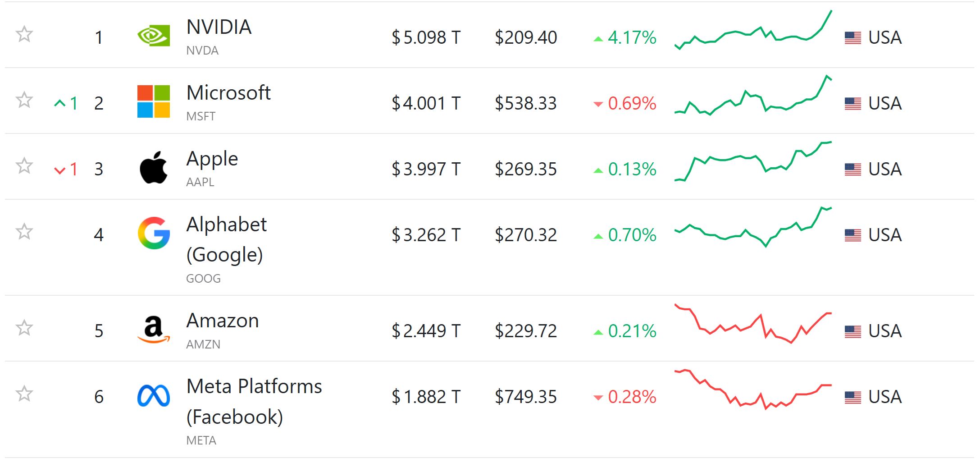The width and height of the screenshot is (980, 463).
Task: Click the black Apple logo
Action: coord(154,168)
